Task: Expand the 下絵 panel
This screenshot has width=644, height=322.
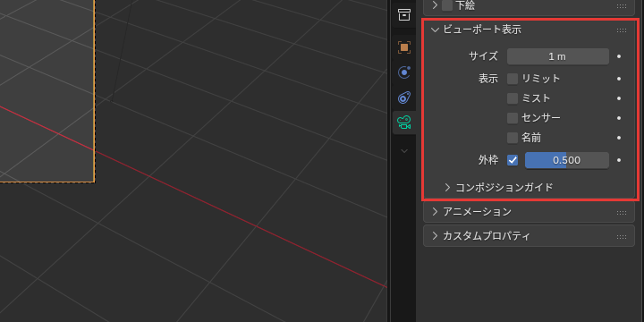Action: (x=435, y=5)
